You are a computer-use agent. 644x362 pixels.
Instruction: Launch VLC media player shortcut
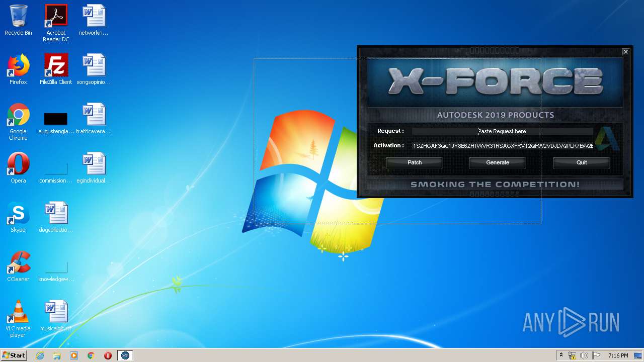(x=18, y=319)
